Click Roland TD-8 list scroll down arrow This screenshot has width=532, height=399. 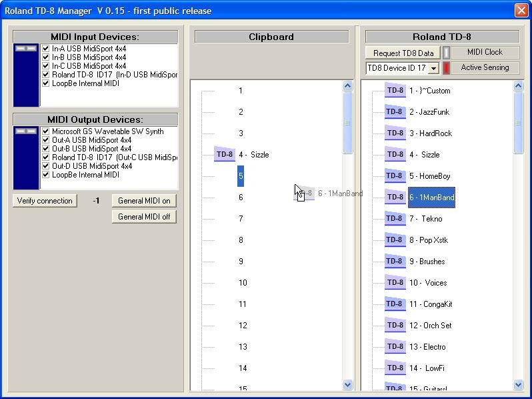pyautogui.click(x=518, y=385)
